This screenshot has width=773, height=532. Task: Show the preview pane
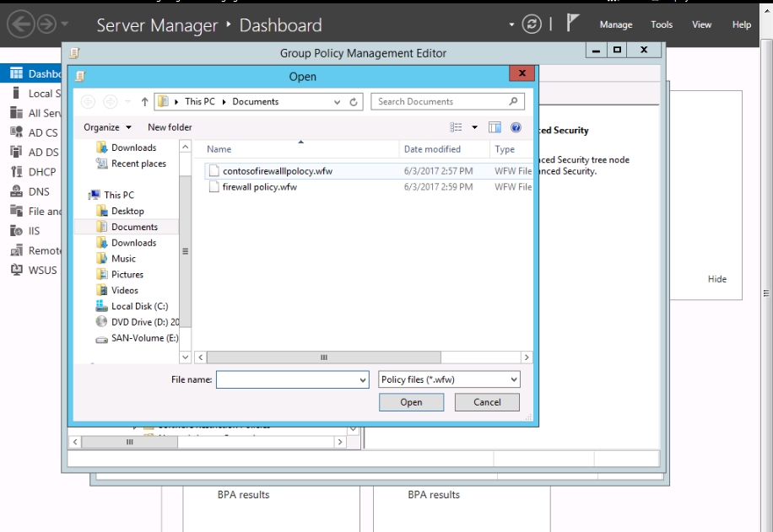click(x=495, y=127)
